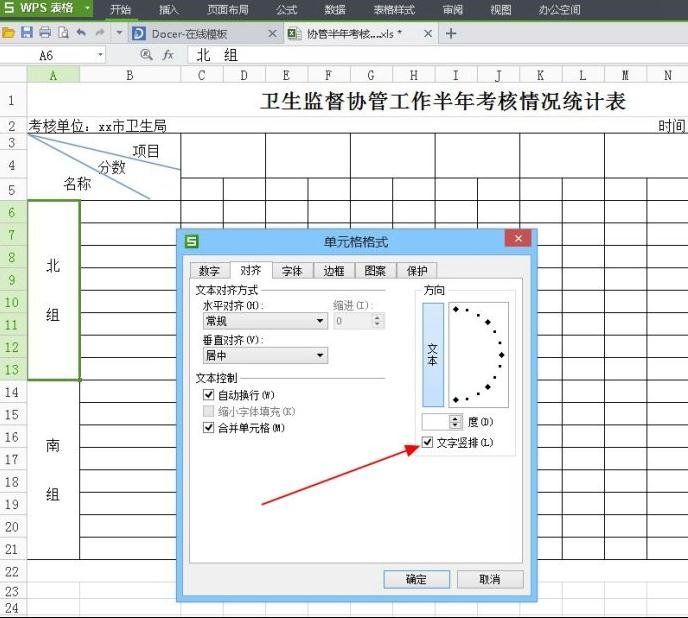Redo the last action
The image size is (688, 618).
[100, 32]
